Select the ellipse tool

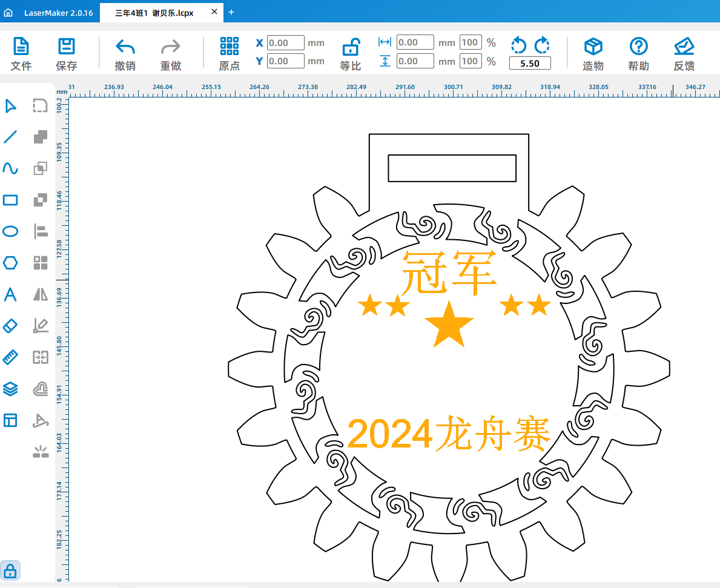pos(11,231)
